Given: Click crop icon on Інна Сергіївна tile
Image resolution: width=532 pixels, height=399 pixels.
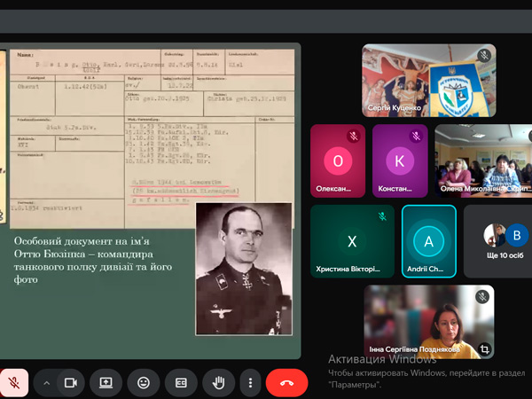Looking at the screenshot, I should [x=483, y=349].
